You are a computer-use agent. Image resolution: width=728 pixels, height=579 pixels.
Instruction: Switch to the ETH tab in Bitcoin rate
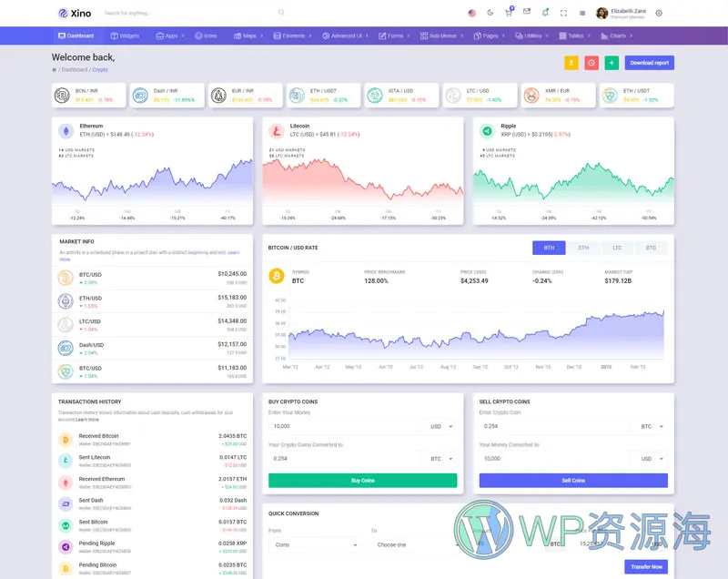[583, 248]
